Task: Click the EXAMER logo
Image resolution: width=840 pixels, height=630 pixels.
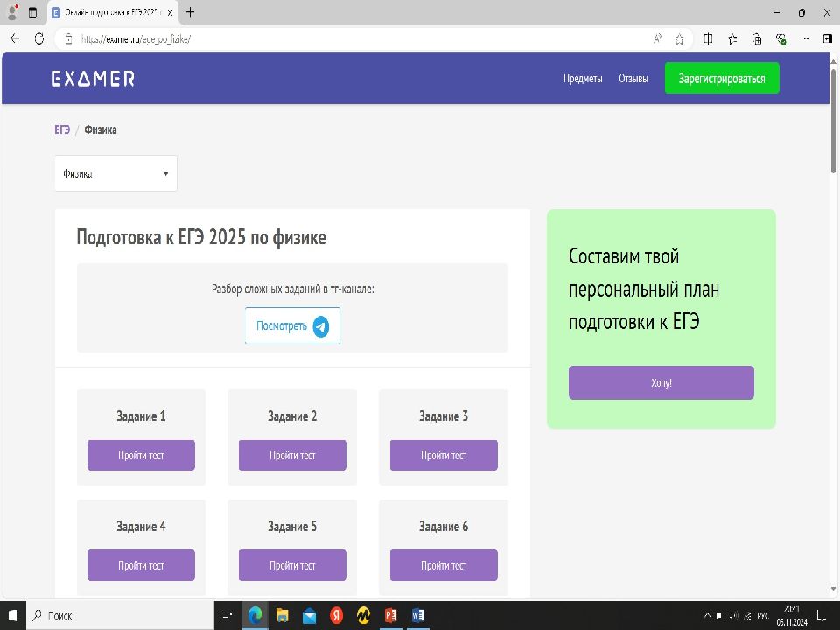Action: point(93,79)
